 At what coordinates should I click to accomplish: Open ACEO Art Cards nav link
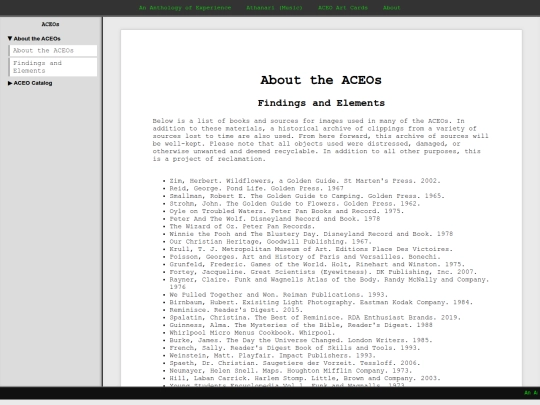pos(343,8)
